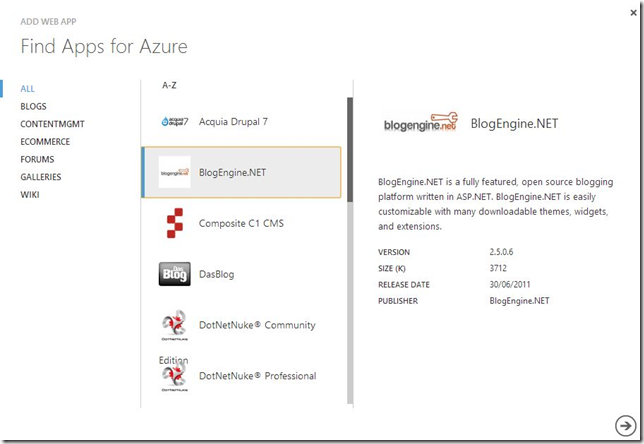644x444 pixels.
Task: Click the app list scrollbar thumb
Action: point(350,150)
